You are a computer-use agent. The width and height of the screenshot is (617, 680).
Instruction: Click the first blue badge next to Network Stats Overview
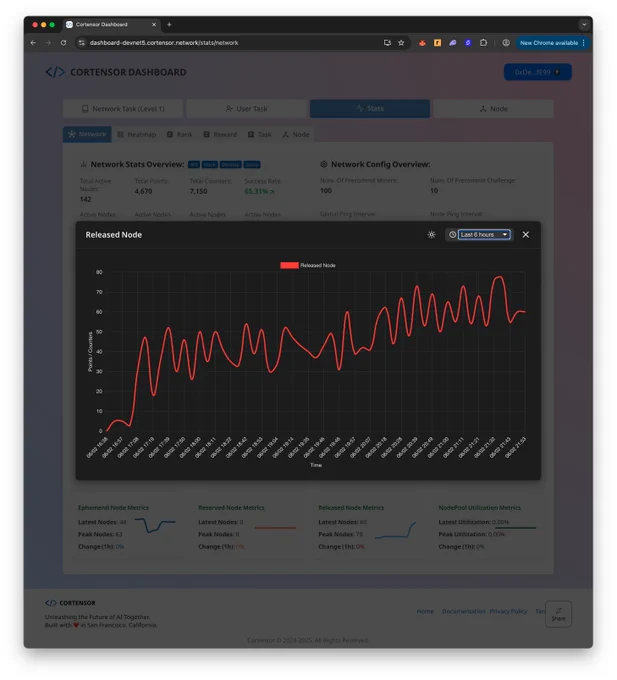coord(194,165)
